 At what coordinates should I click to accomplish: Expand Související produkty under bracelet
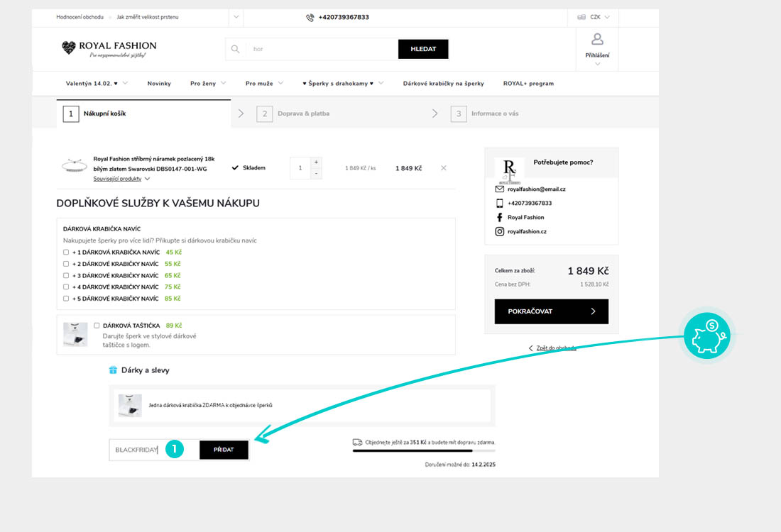[x=121, y=179]
